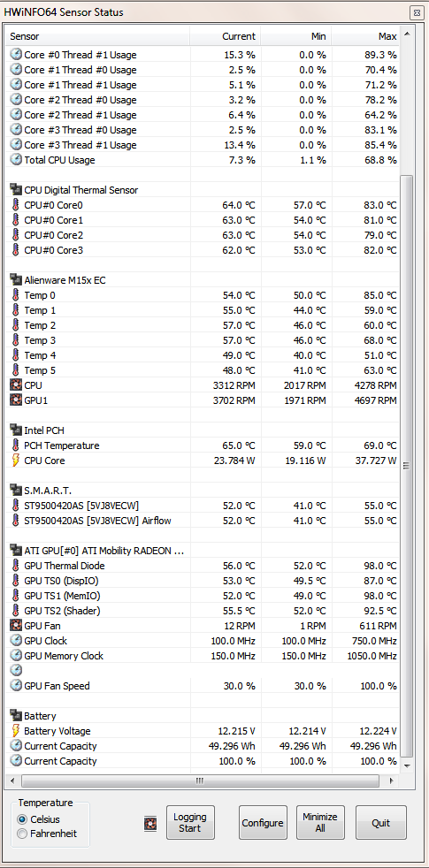Select the GPU TS1 (MemIO) row

203,596
